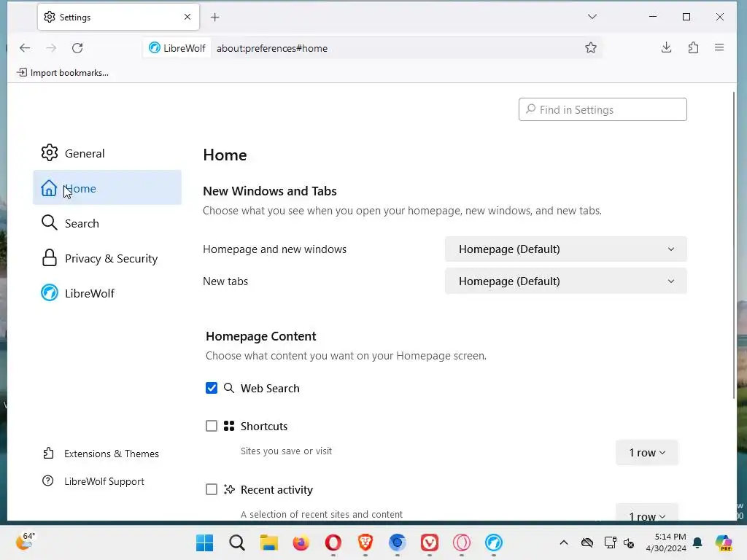Focus the Find in Settings field

(x=603, y=109)
